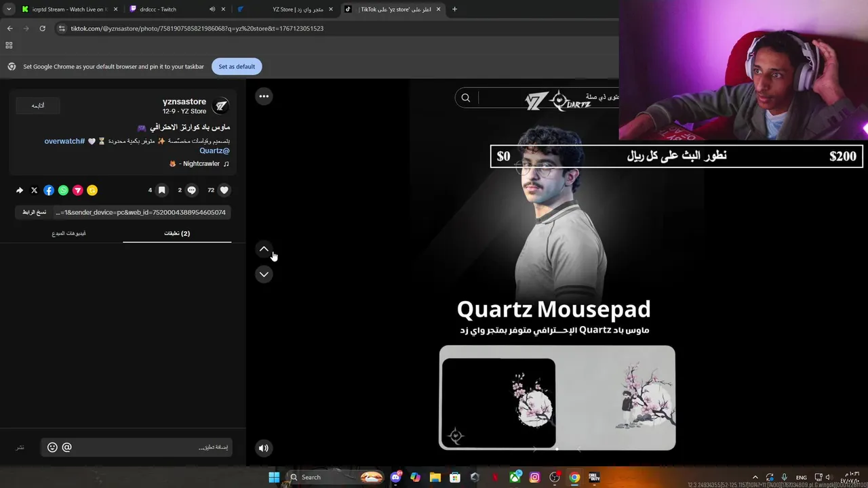Open Discord from the taskbar

pos(396,477)
